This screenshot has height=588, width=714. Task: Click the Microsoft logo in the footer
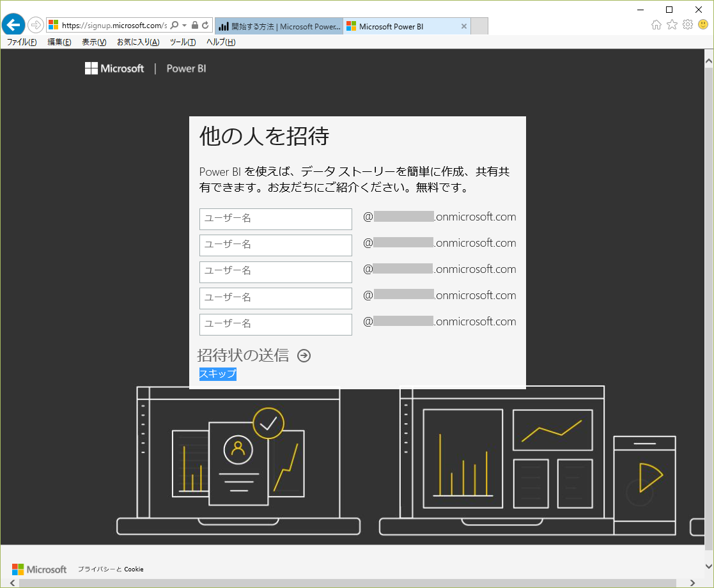coord(39,569)
